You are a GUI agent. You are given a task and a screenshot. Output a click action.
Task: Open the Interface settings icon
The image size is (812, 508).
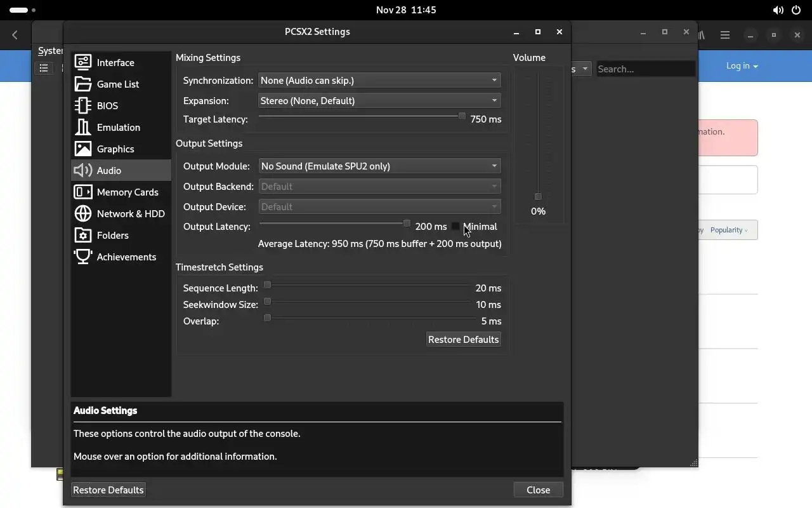83,62
